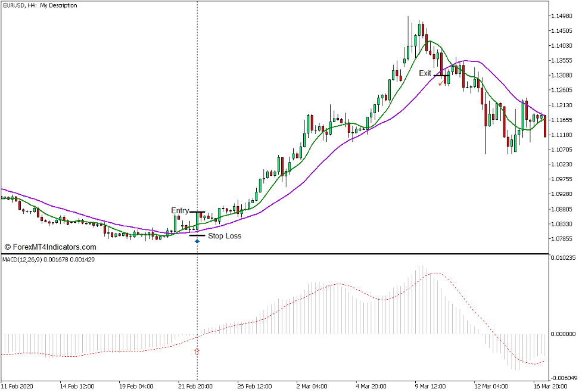The width and height of the screenshot is (582, 392).
Task: Click the 11 Feb 2020 date label
Action: (18, 385)
